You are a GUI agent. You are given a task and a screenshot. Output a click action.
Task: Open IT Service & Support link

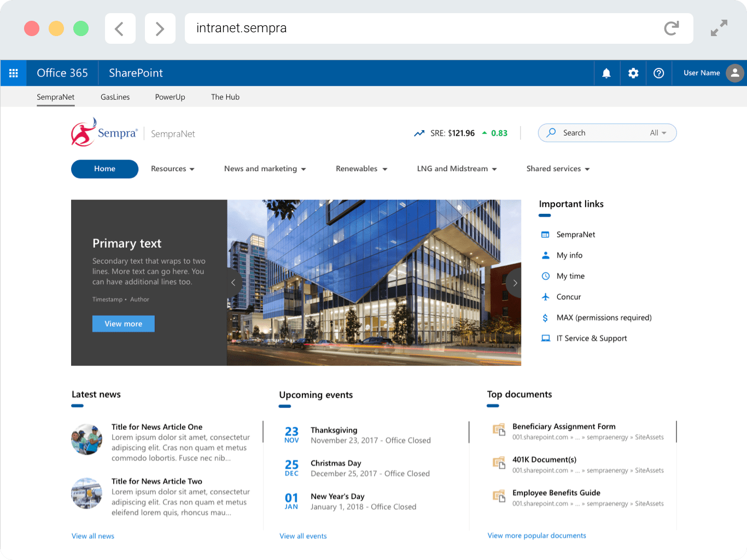[x=592, y=339]
